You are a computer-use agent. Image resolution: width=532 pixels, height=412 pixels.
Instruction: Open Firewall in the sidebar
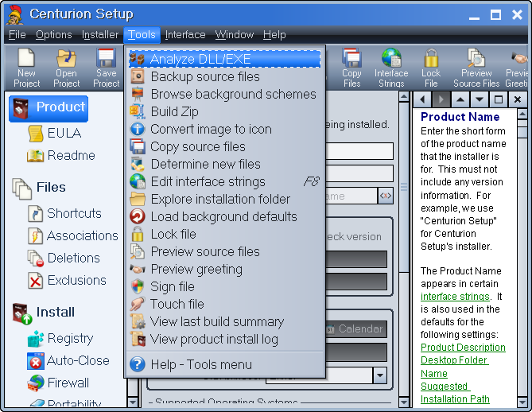[58, 383]
